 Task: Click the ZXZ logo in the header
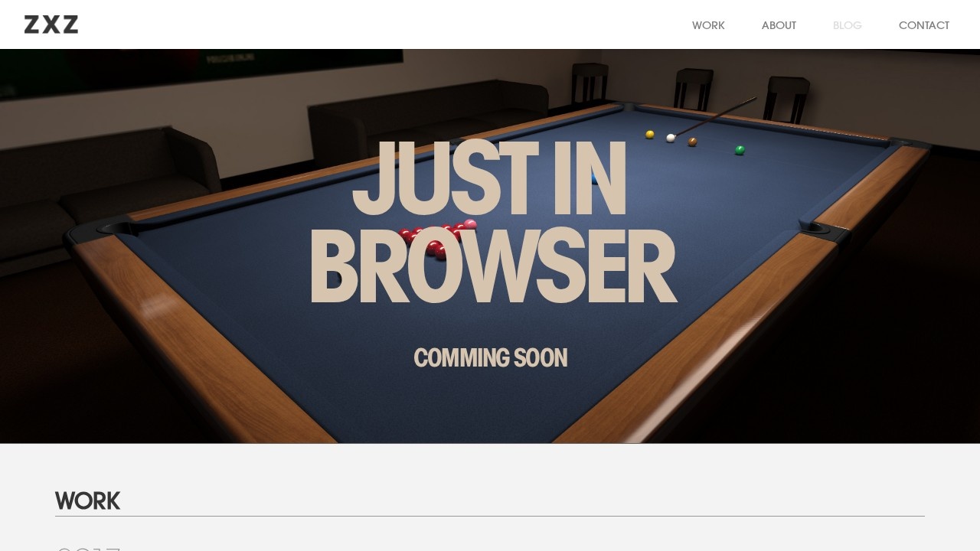[51, 24]
